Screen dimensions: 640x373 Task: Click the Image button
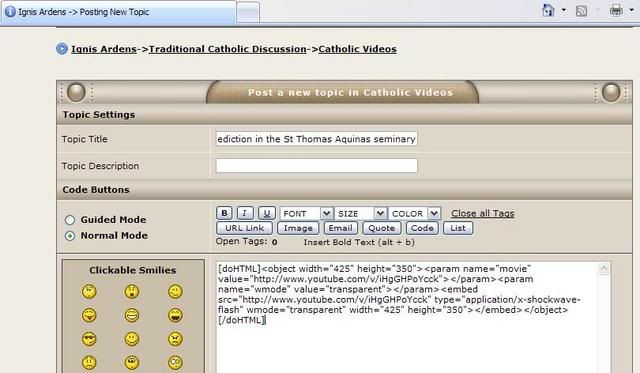298,228
